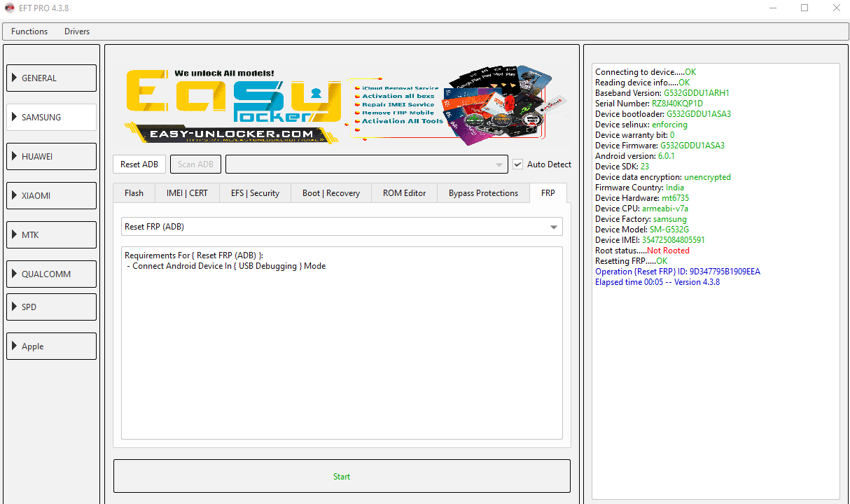Open the ADB device dropdown list
This screenshot has height=504, width=850.
367,164
